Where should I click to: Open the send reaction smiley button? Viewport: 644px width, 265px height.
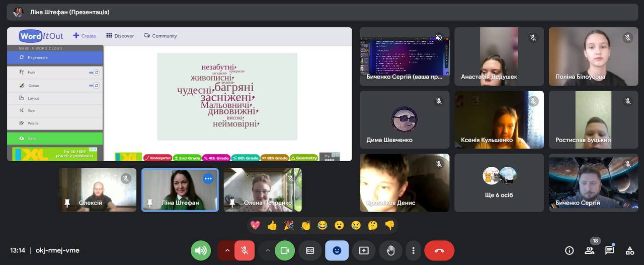tap(337, 250)
